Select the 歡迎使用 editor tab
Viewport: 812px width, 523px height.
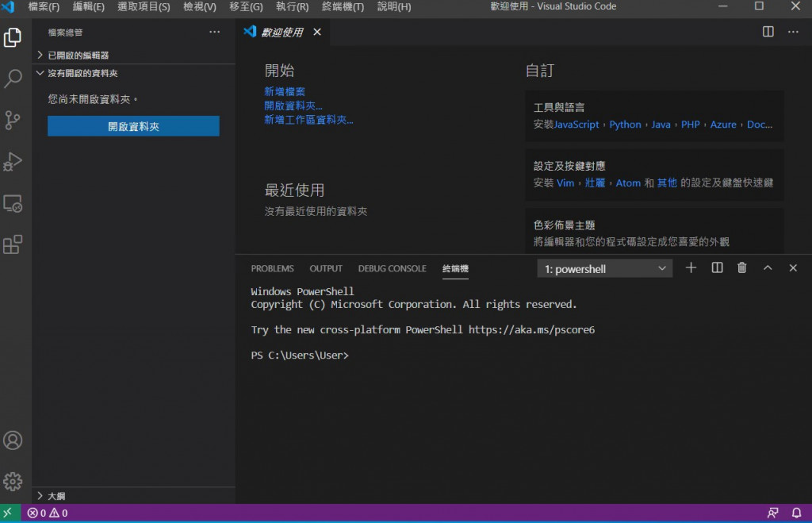pyautogui.click(x=282, y=32)
